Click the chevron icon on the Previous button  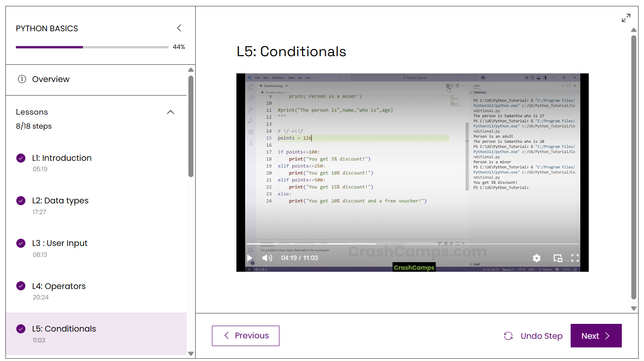226,336
